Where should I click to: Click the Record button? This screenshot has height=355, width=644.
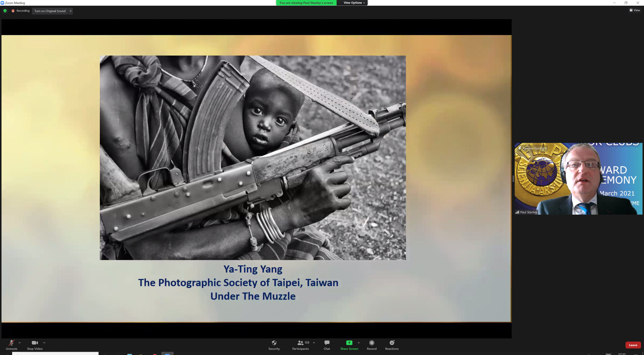372,345
